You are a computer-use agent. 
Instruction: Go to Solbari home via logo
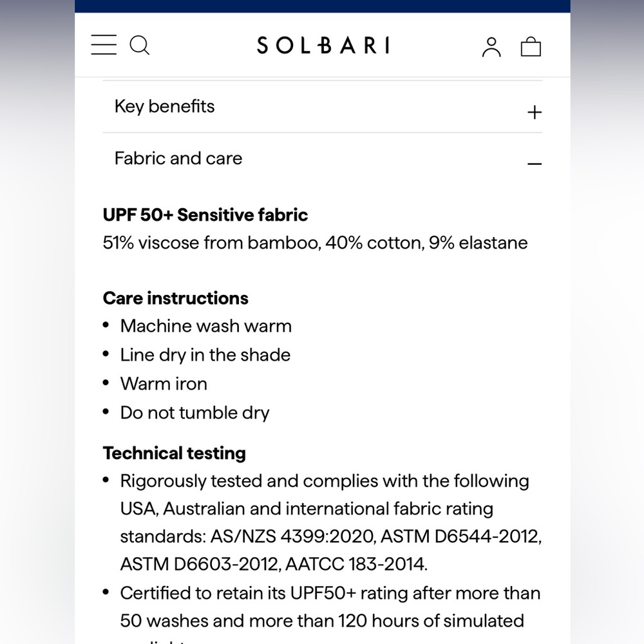coord(323,45)
